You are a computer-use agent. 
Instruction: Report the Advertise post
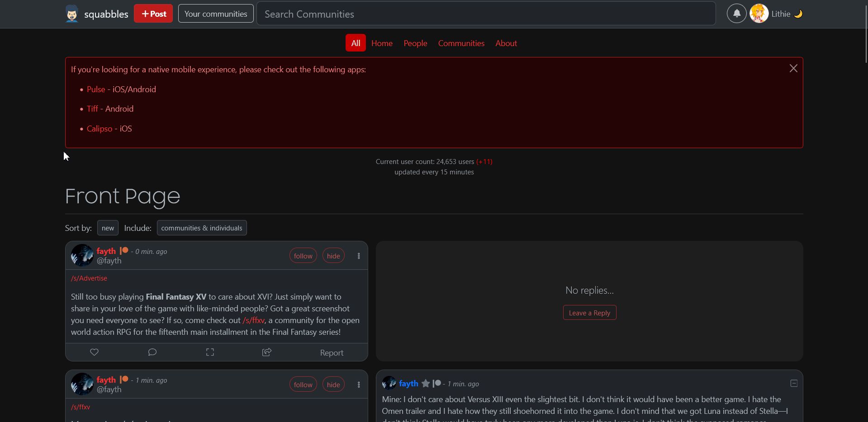coord(332,352)
